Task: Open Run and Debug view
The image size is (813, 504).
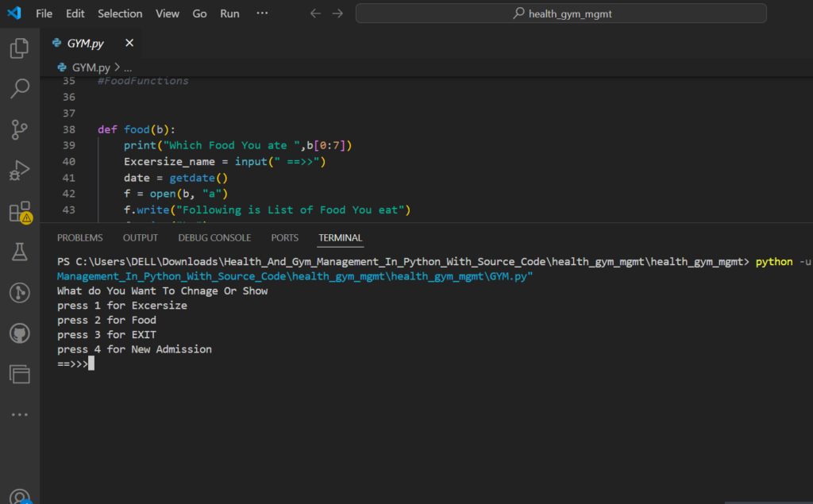Action: [x=20, y=170]
